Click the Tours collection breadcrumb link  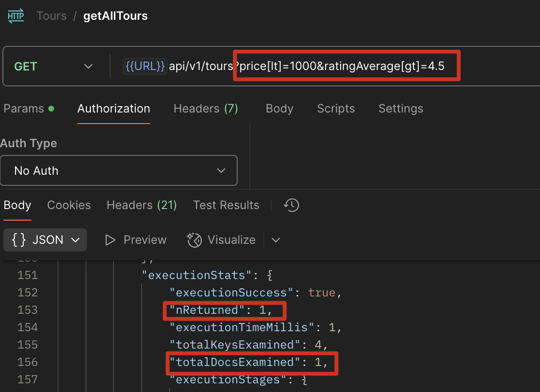pyautogui.click(x=51, y=16)
